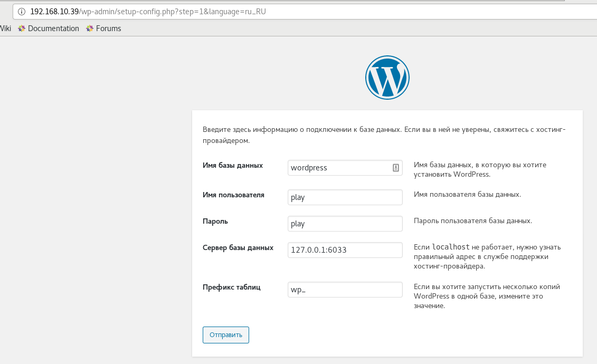Click the Имя базы данных label
Image resolution: width=597 pixels, height=364 pixels.
coord(233,166)
